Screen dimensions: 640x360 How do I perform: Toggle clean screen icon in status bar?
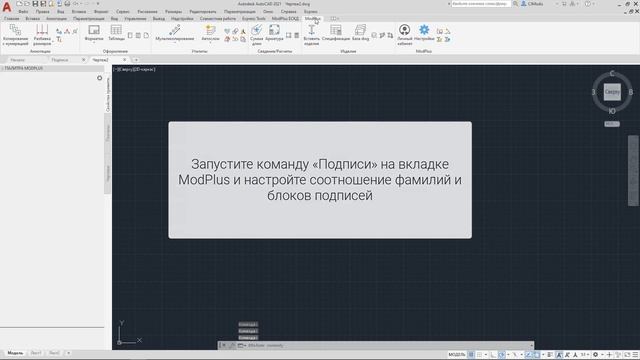627,355
